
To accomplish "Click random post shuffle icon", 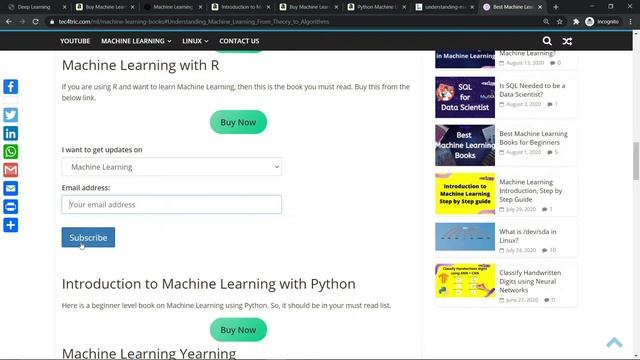I will tap(567, 41).
